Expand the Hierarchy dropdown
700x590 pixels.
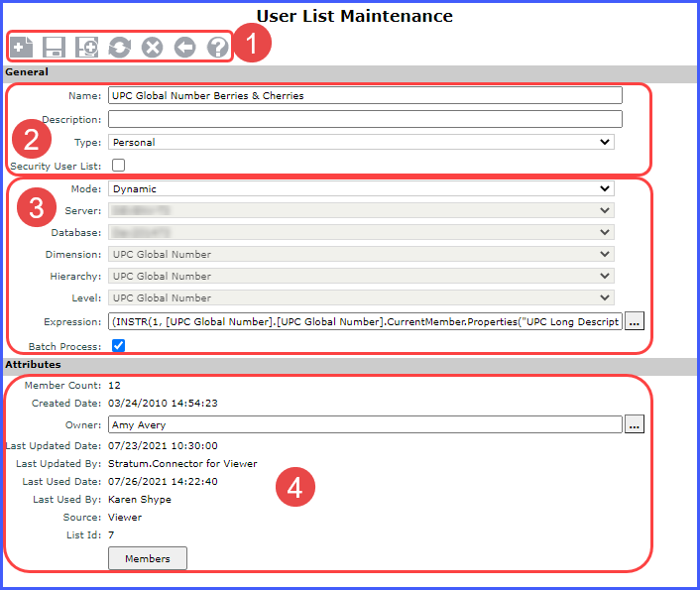[361, 276]
